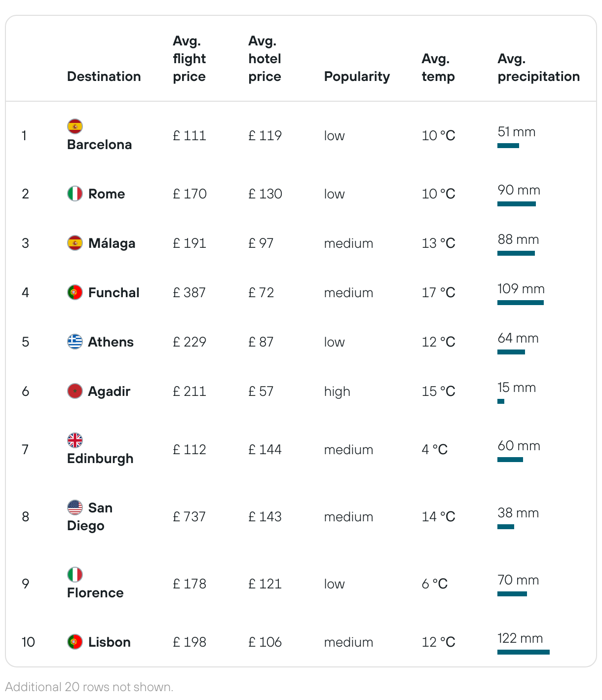602x700 pixels.
Task: Click the Italy flag icon above Florence
Action: 75,575
